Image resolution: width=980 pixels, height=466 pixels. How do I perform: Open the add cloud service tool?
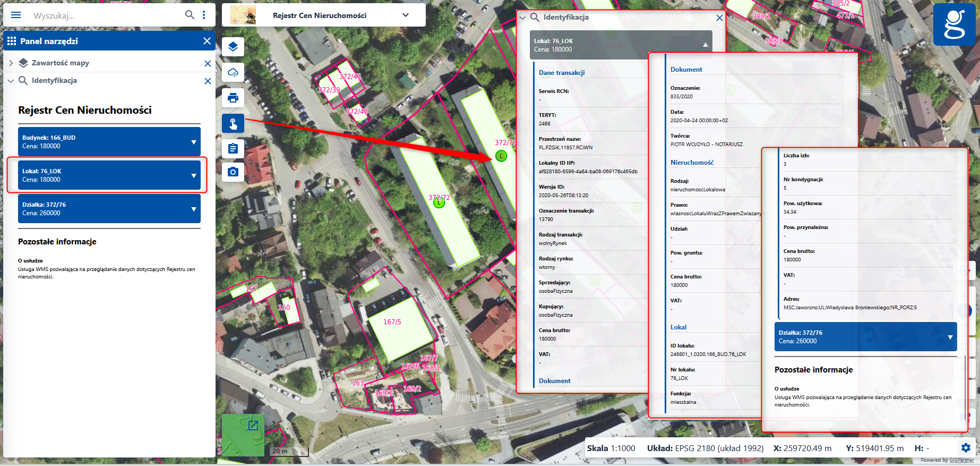pyautogui.click(x=233, y=72)
